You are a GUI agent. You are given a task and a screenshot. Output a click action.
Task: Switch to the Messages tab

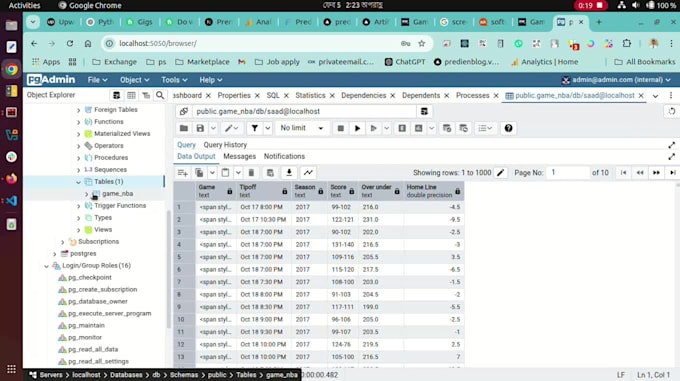(239, 156)
